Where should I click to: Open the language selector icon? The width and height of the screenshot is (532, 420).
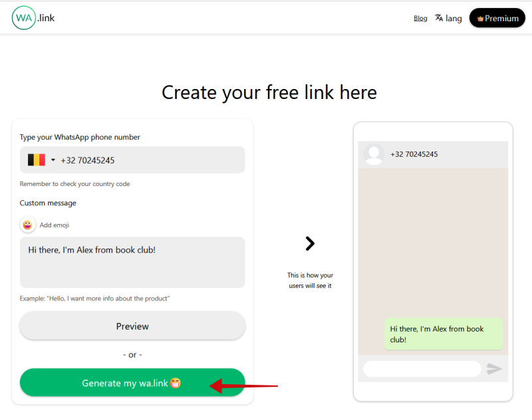(440, 18)
